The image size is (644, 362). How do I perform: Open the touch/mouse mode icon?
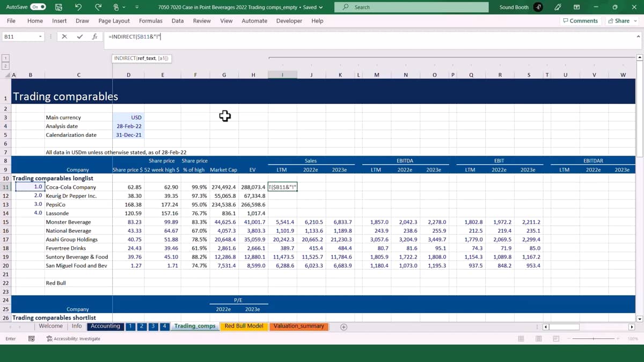point(116,8)
